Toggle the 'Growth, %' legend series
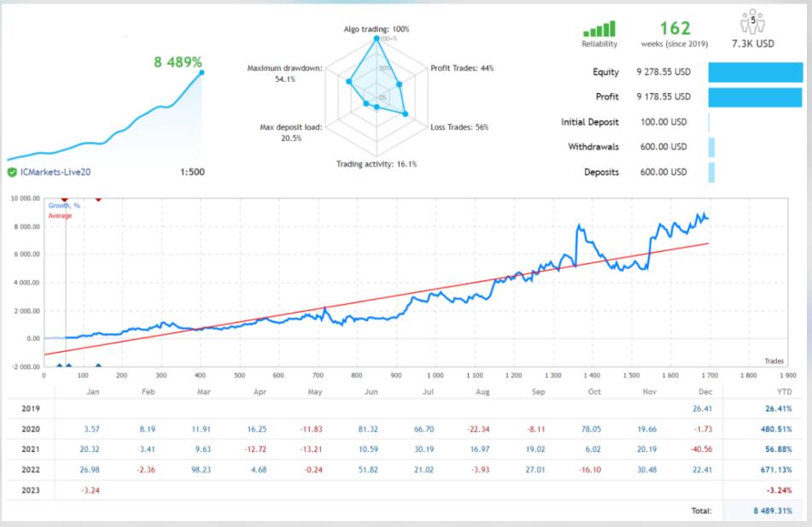 (x=64, y=206)
